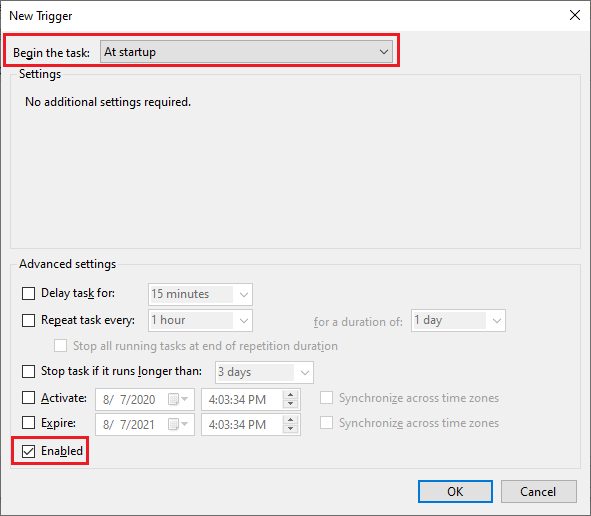Uncheck the Enabled checkbox
This screenshot has height=516, width=591.
tap(28, 451)
